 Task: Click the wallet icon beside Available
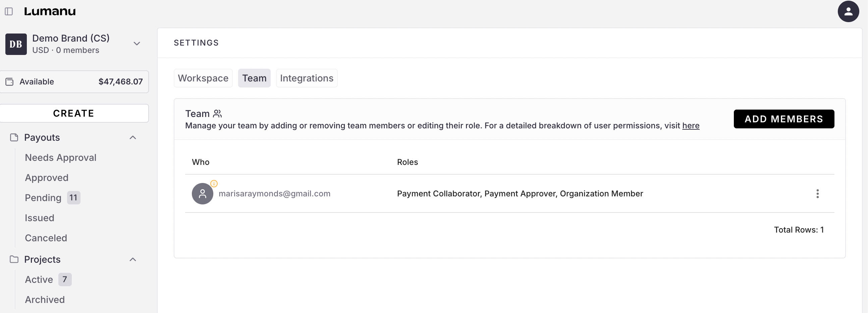(x=10, y=82)
